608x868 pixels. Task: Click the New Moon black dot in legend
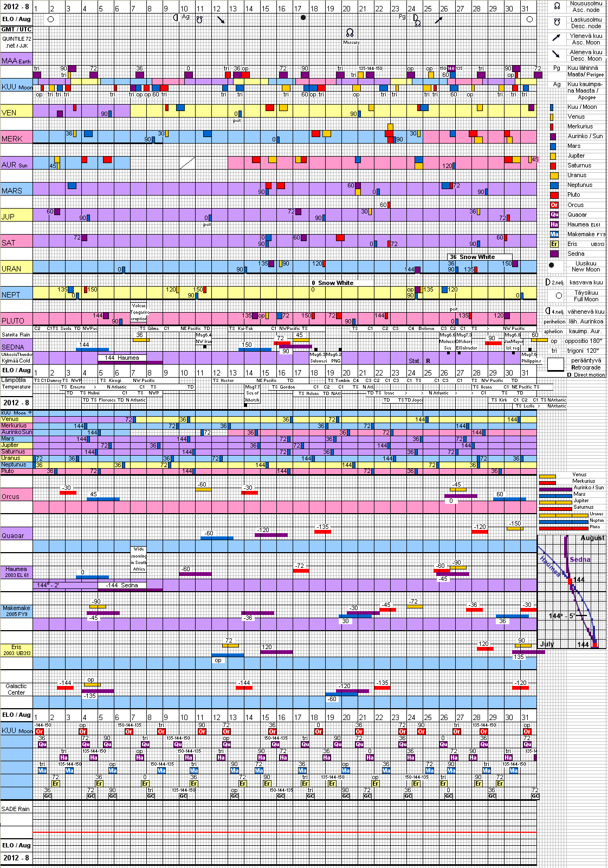552,265
